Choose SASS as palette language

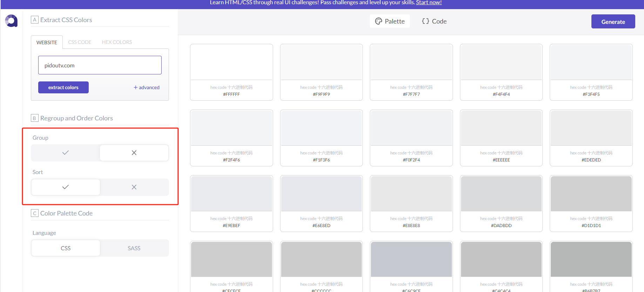coord(134,248)
